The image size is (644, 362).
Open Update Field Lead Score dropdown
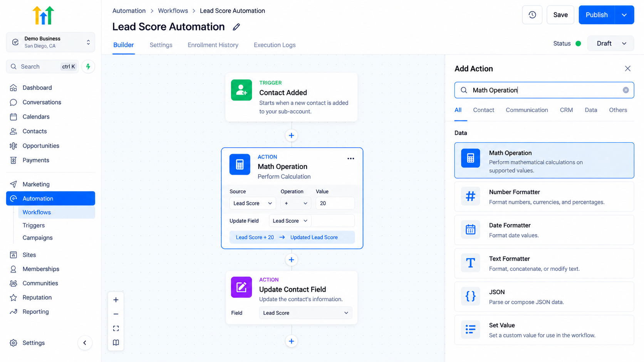click(290, 221)
